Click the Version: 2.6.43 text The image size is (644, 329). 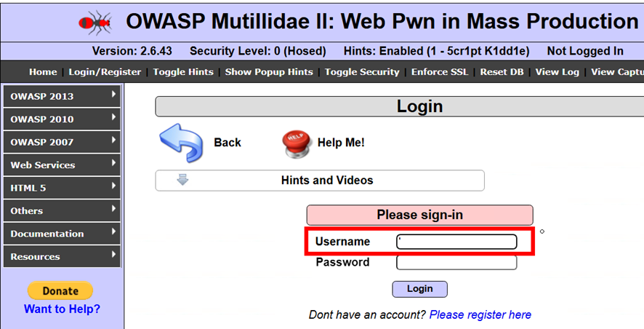click(x=132, y=52)
